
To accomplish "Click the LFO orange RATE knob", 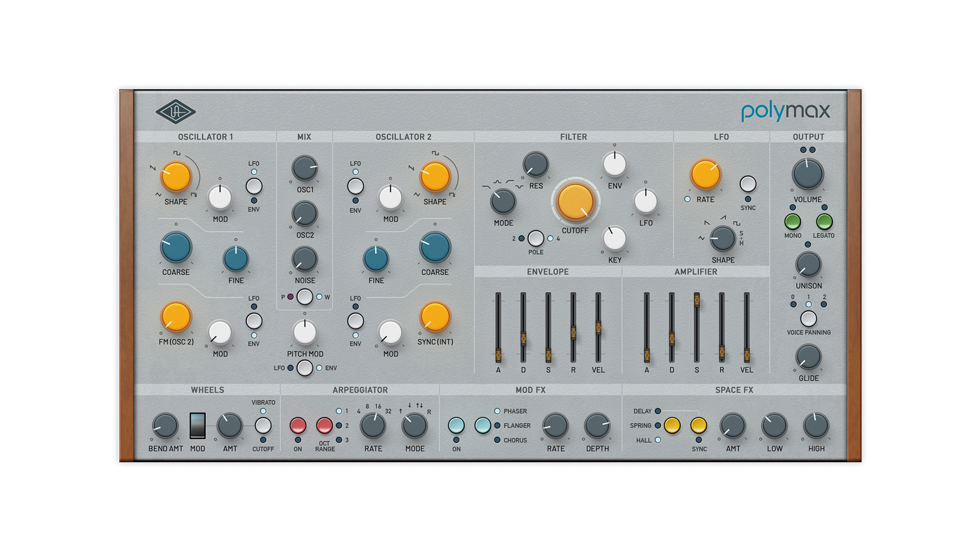I will [x=705, y=174].
